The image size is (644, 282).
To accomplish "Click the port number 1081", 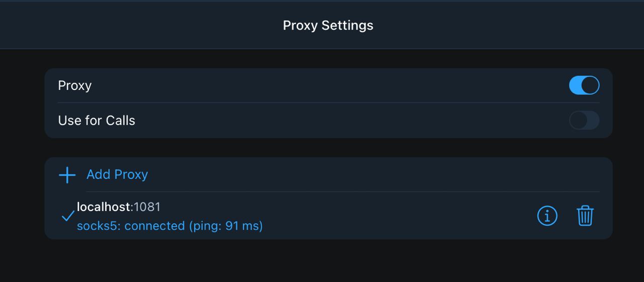I will pyautogui.click(x=147, y=207).
